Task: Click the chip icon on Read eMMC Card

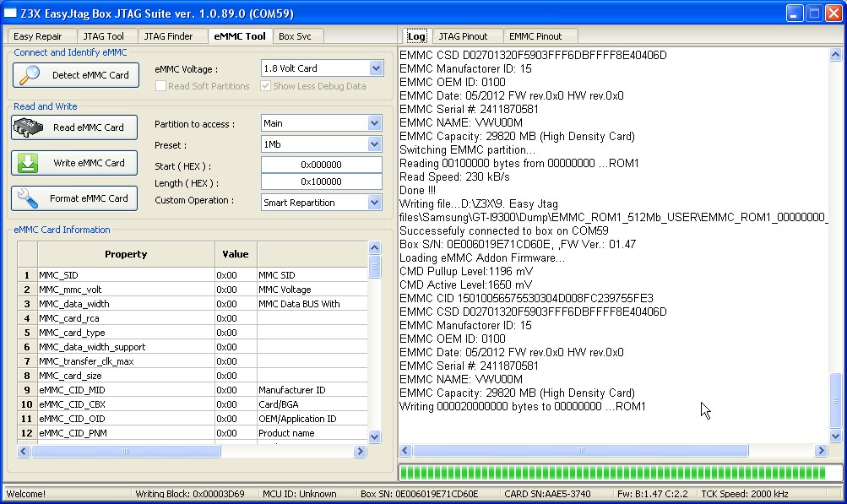Action: pyautogui.click(x=28, y=127)
